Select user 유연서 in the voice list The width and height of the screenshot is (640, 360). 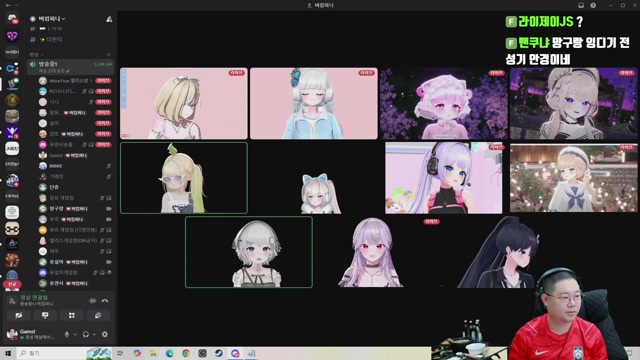point(75,283)
